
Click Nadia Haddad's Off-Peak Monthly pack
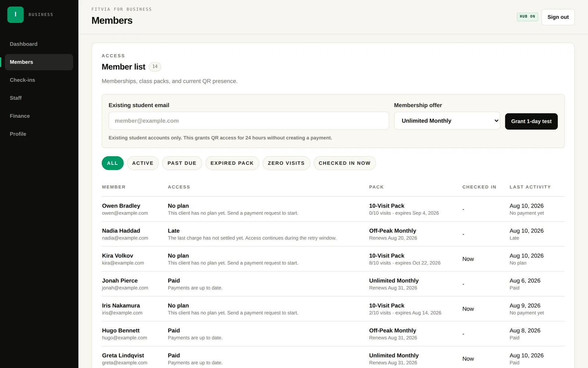tap(392, 231)
